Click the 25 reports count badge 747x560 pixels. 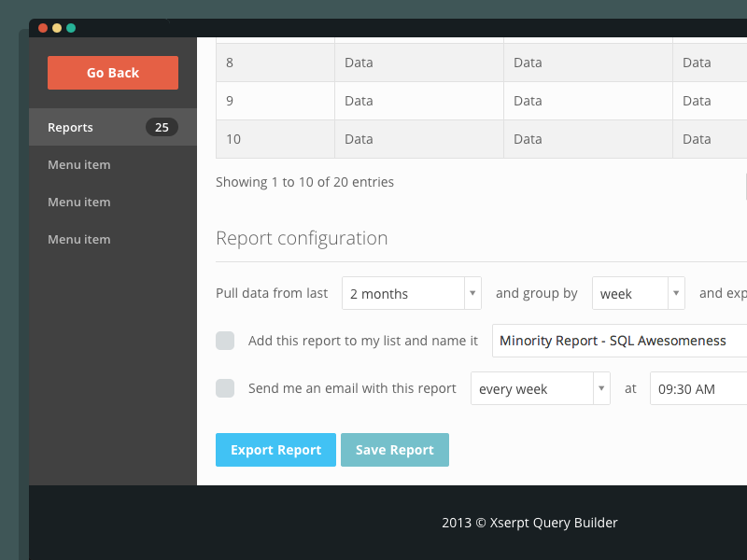point(162,127)
